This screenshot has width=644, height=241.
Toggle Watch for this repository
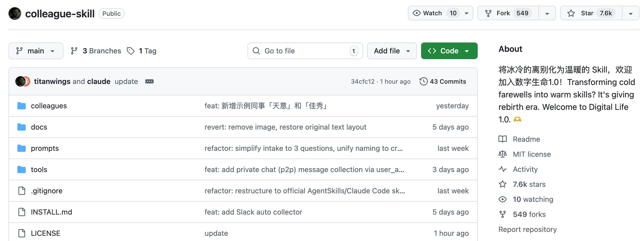coord(432,13)
